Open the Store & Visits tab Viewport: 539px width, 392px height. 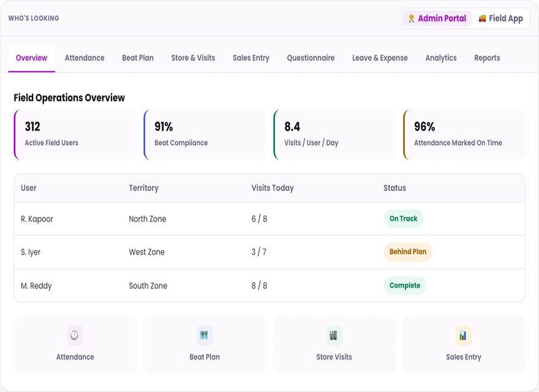point(193,58)
